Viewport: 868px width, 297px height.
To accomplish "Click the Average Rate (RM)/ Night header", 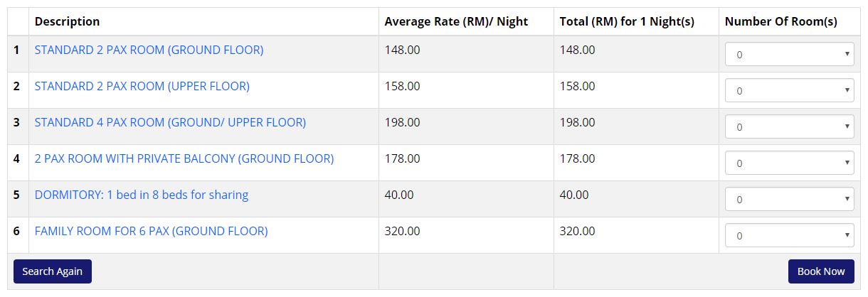I will (456, 21).
